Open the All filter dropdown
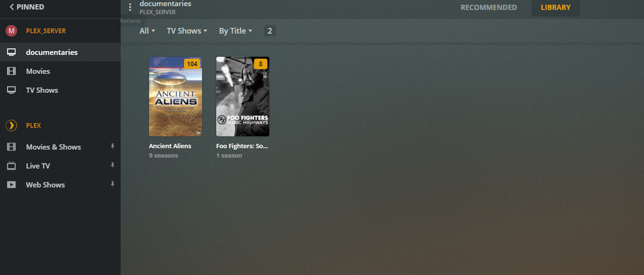Image resolution: width=644 pixels, height=275 pixels. 147,31
